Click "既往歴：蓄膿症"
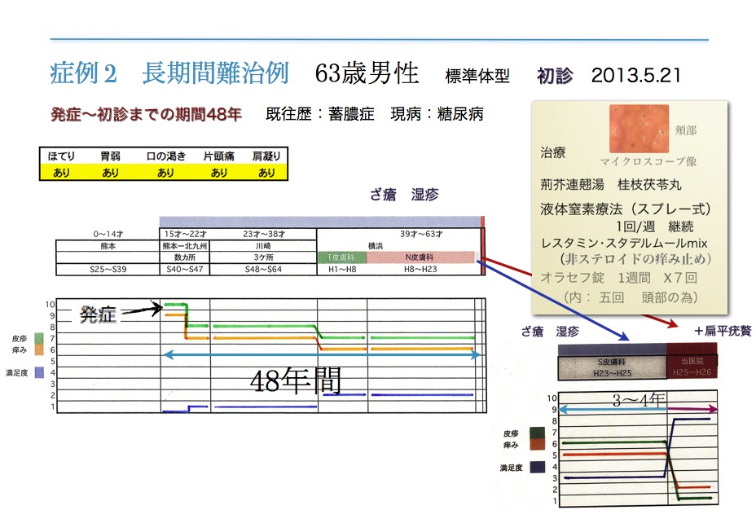This screenshot has width=756, height=532. (320, 114)
